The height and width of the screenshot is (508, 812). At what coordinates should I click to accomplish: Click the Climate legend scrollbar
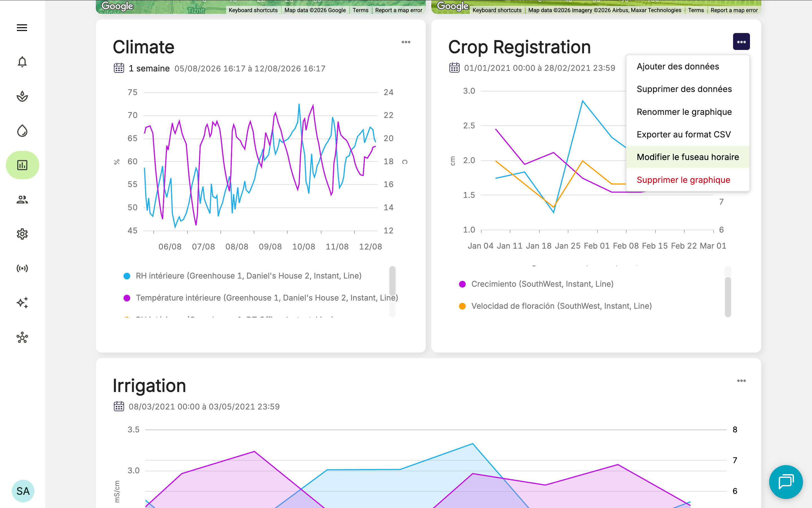tap(392, 281)
